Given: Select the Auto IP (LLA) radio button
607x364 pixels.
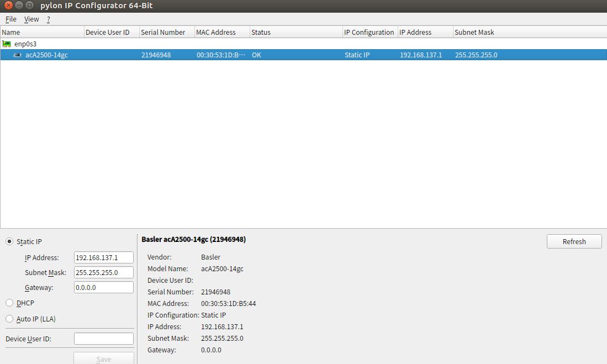Looking at the screenshot, I should [9, 319].
